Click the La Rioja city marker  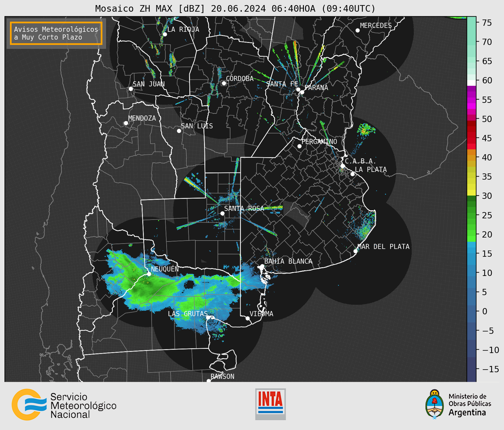165,34
